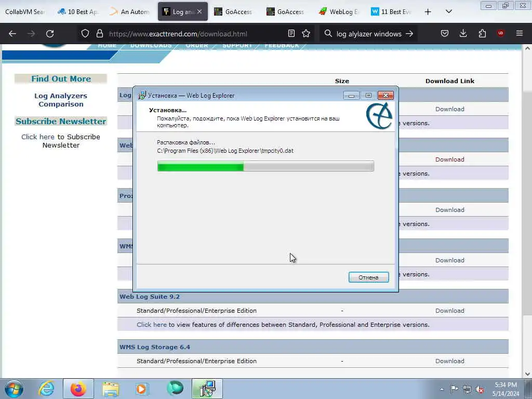Screen dimensions: 532x399
Task: Switch to the second GoAccess tab
Action: [286, 11]
